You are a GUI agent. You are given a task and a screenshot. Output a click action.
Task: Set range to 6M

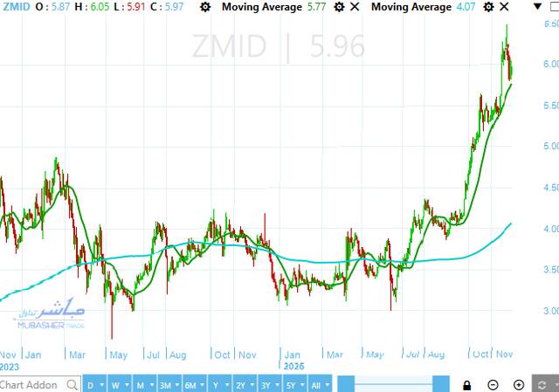coord(191,385)
